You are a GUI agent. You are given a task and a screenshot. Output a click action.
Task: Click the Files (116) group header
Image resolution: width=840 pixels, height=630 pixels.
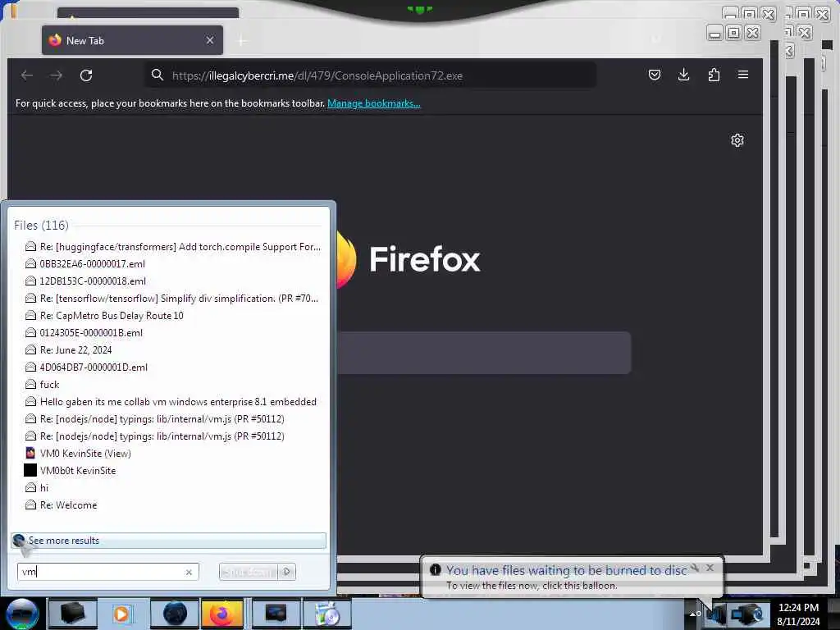tap(41, 225)
